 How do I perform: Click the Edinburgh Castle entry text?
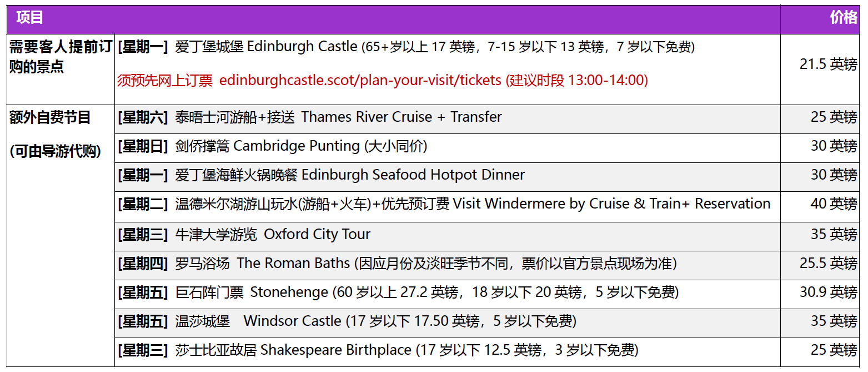pos(407,47)
